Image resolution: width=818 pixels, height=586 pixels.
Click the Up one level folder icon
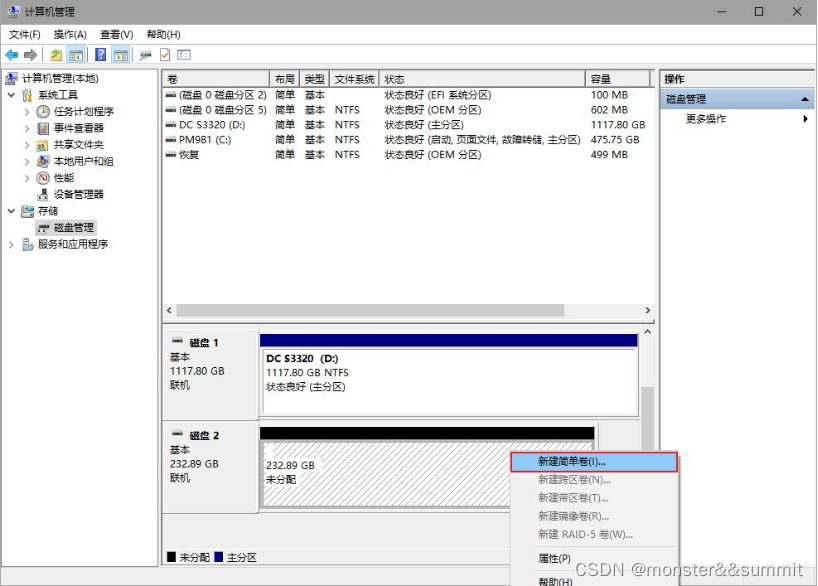pyautogui.click(x=56, y=55)
